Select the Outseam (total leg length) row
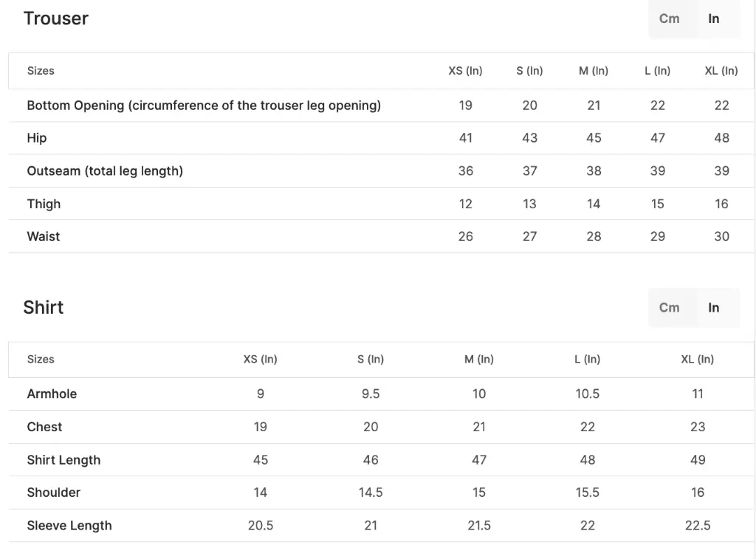The height and width of the screenshot is (559, 756). coord(381,171)
